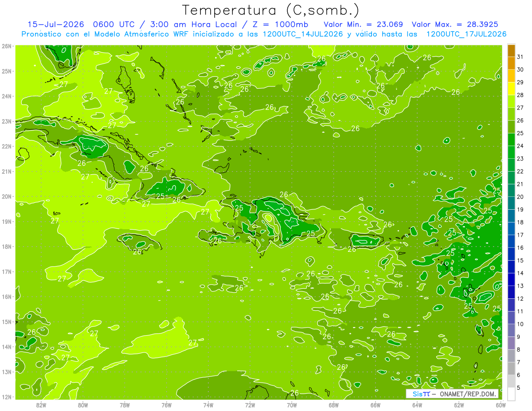Click the "60W" longitude axis label

[x=501, y=405]
